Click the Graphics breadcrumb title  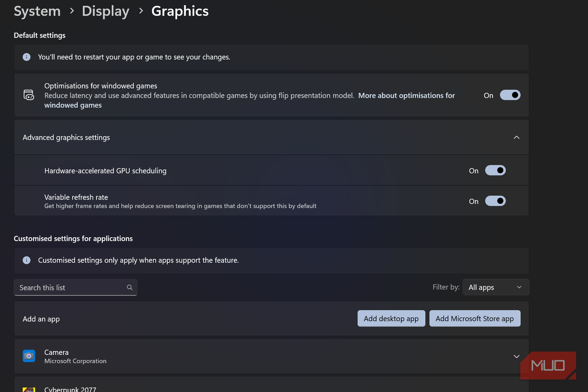180,11
